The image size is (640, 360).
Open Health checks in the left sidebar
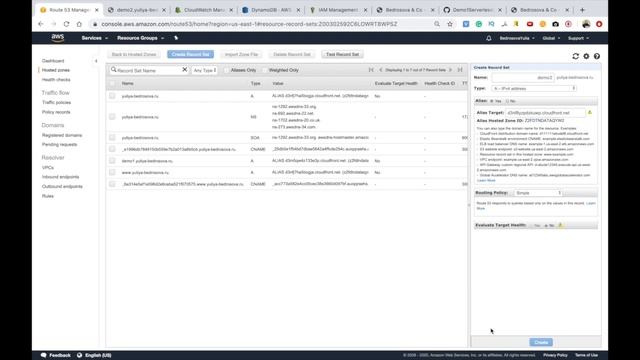coord(56,80)
